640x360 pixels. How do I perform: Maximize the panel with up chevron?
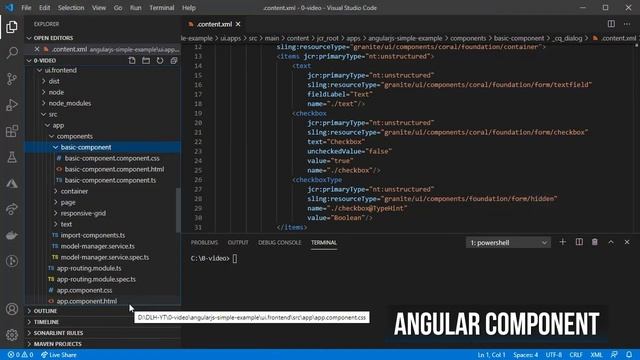pyautogui.click(x=611, y=242)
